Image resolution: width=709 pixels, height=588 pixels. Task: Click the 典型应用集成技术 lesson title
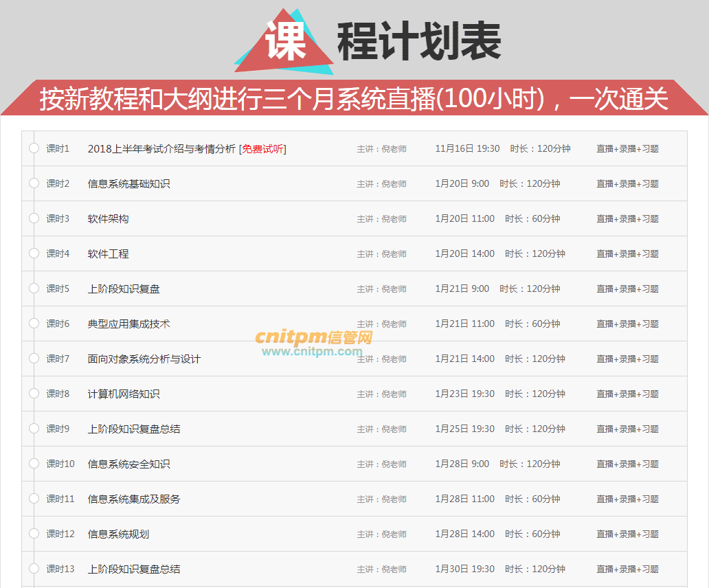click(128, 324)
